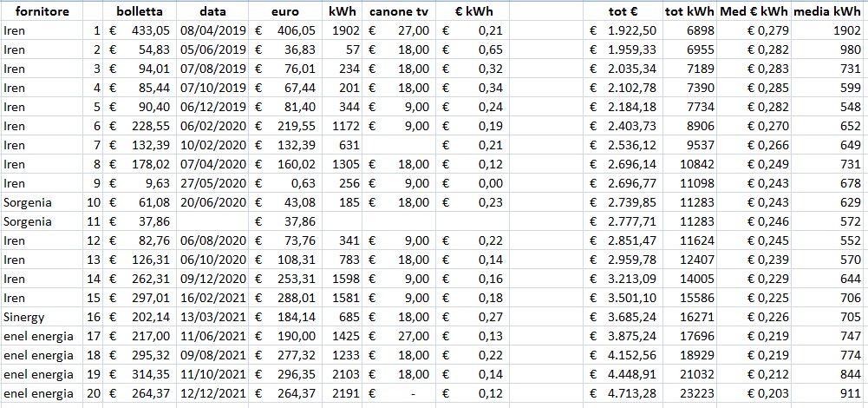Click the tot kWh value 23223
The width and height of the screenshot is (868, 408).
tap(689, 393)
